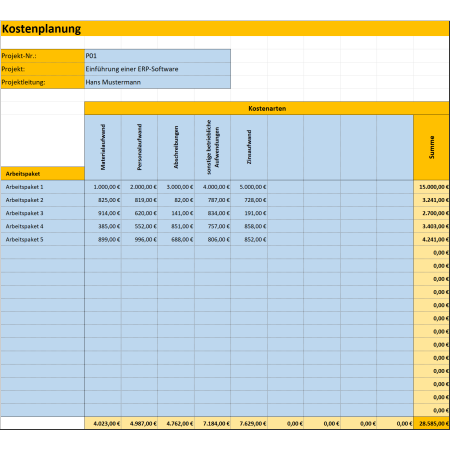The image size is (450, 450).
Task: Select the Arbeitspaket header label cell
Action: click(42, 174)
